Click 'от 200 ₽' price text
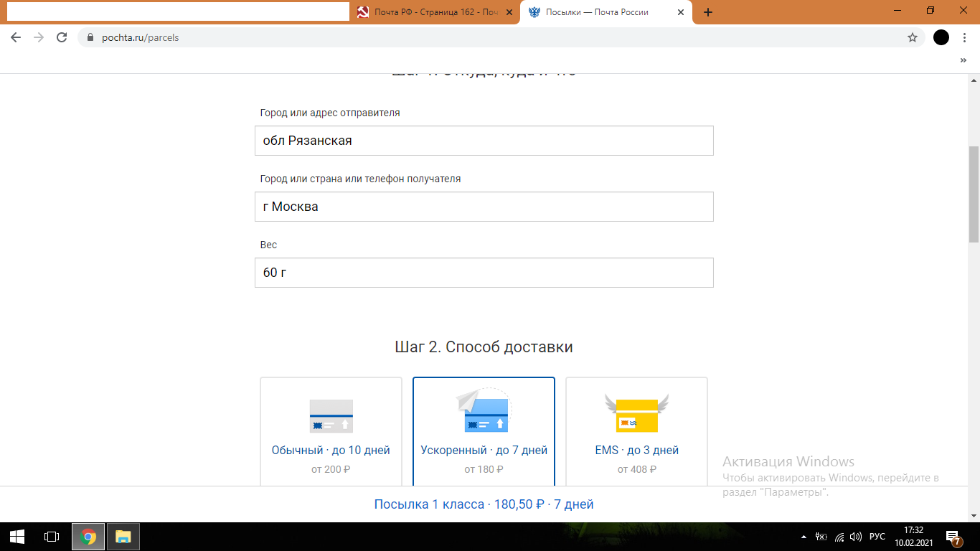 [x=331, y=469]
